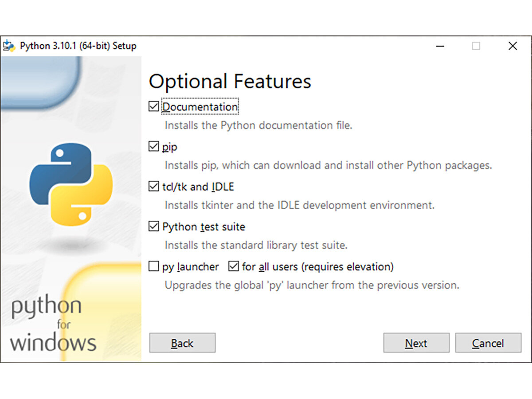Click the 'Python 3.10.1 (64-bit) Setup' title
The height and width of the screenshot is (399, 532).
point(78,46)
